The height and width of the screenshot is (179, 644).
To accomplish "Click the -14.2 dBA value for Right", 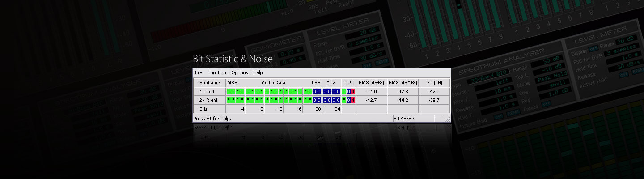I will tap(403, 100).
